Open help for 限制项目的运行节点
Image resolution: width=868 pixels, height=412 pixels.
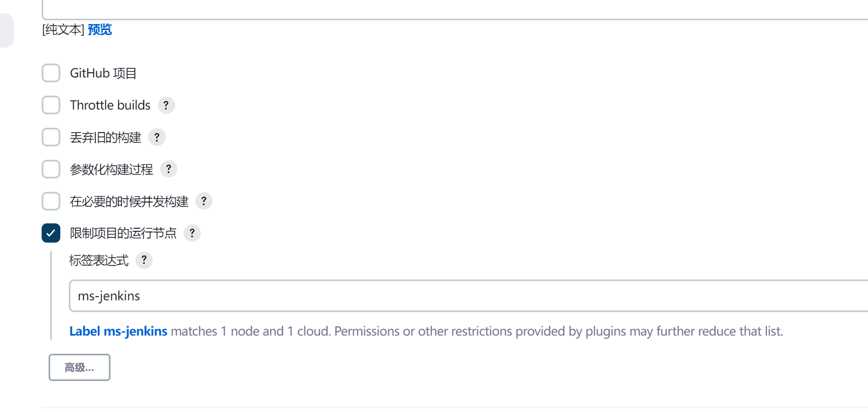click(x=192, y=233)
